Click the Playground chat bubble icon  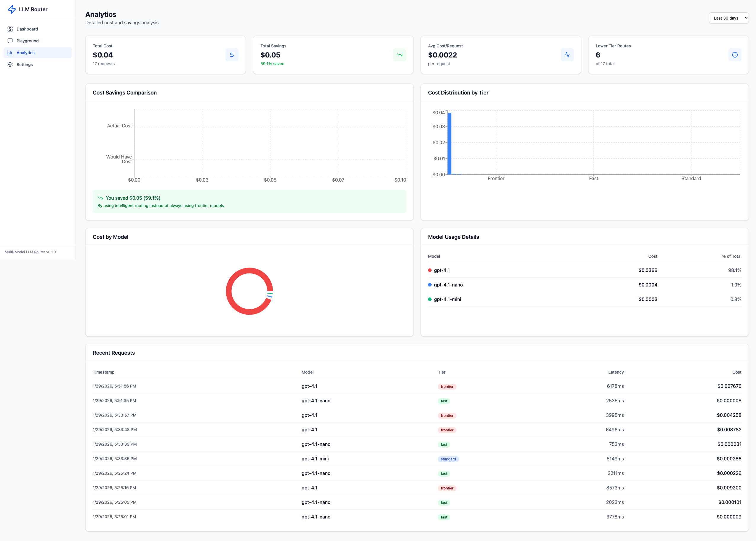tap(10, 41)
